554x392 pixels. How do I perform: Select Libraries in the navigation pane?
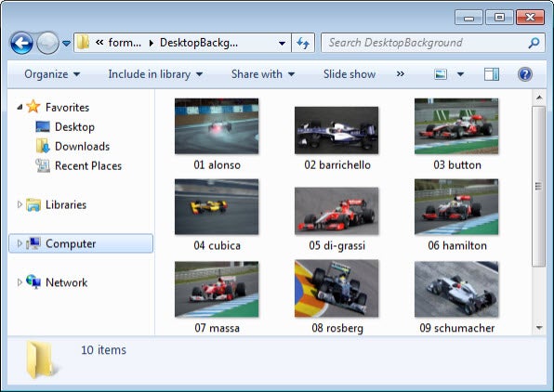pos(66,204)
